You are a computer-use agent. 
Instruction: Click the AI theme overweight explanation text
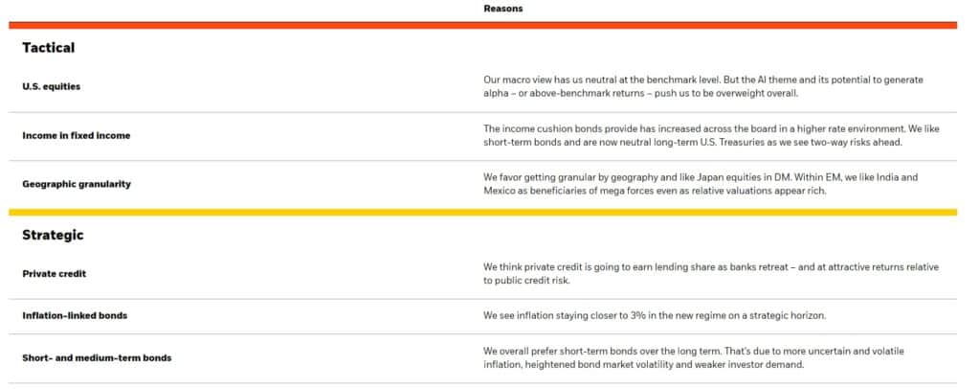click(x=703, y=86)
